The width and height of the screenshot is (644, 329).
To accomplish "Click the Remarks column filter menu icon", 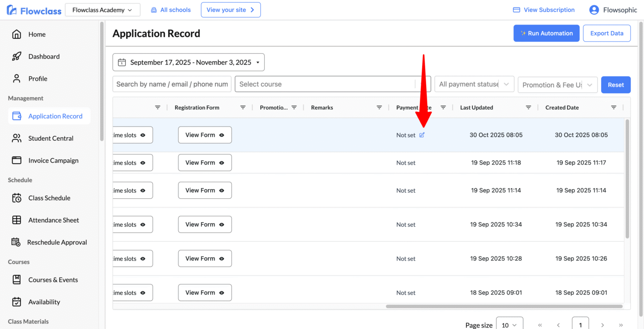I will (379, 108).
